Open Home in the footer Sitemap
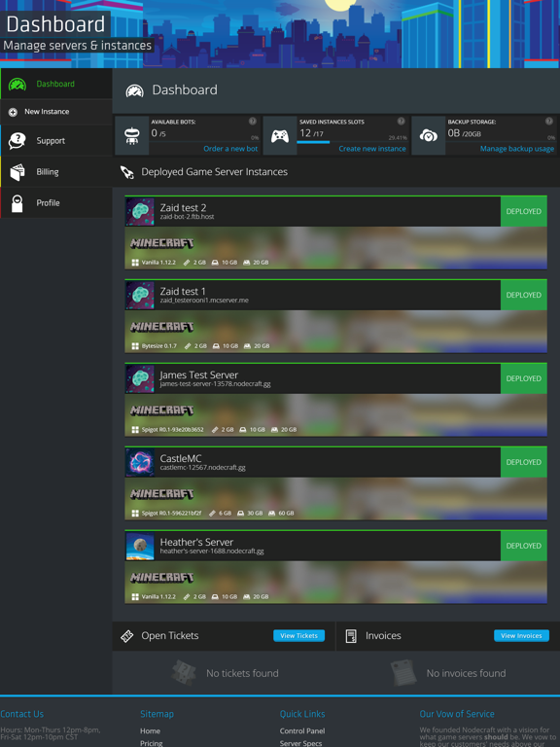560x747 pixels. point(150,730)
